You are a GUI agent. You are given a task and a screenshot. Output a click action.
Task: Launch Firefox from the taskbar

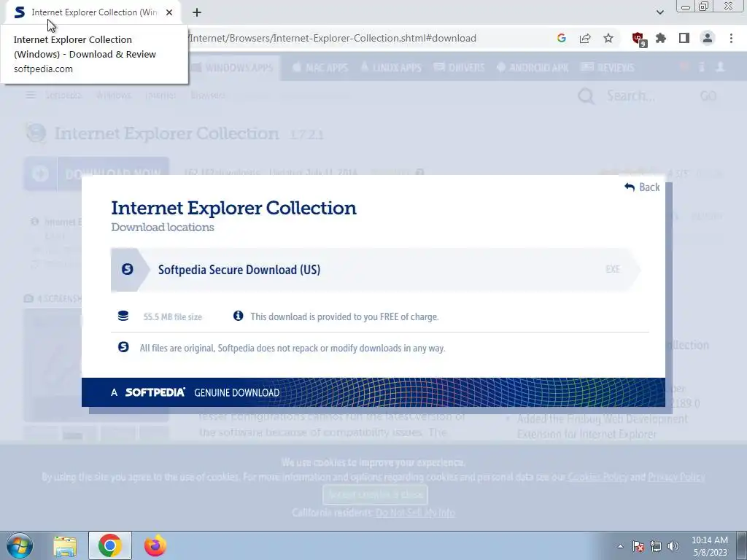point(155,545)
